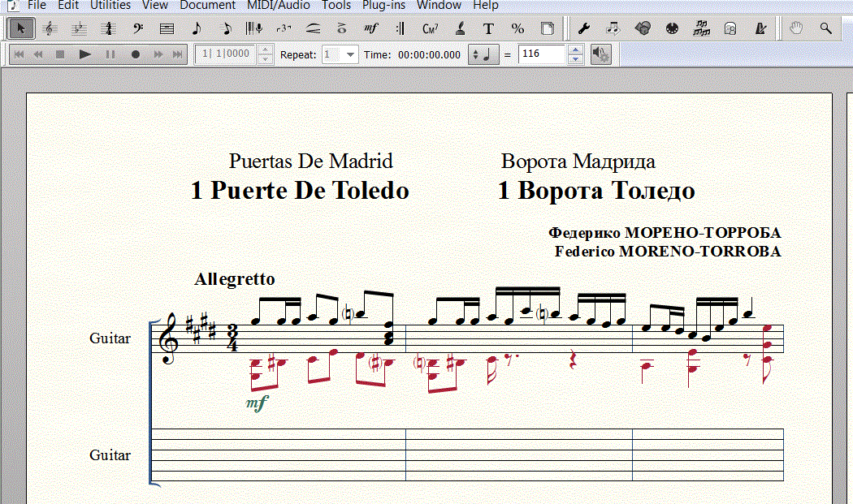This screenshot has width=853, height=504.
Task: Increment the measure counter
Action: [265, 50]
